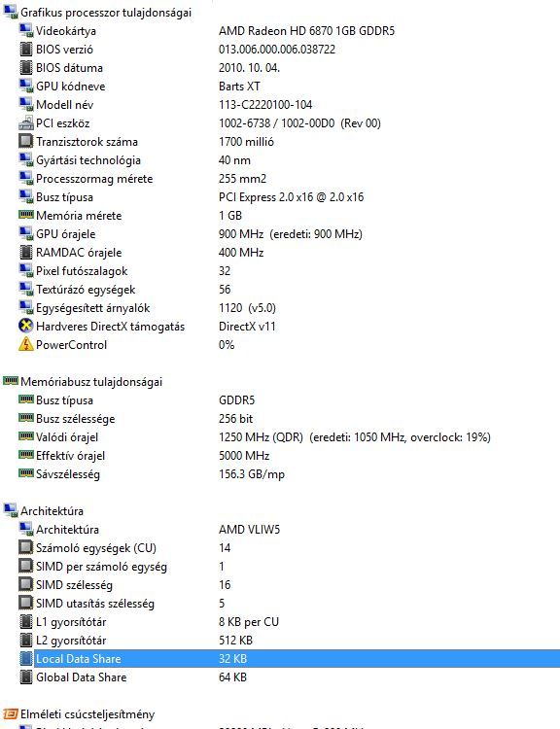Click the value 40 nm
560x729 pixels.
234,160
